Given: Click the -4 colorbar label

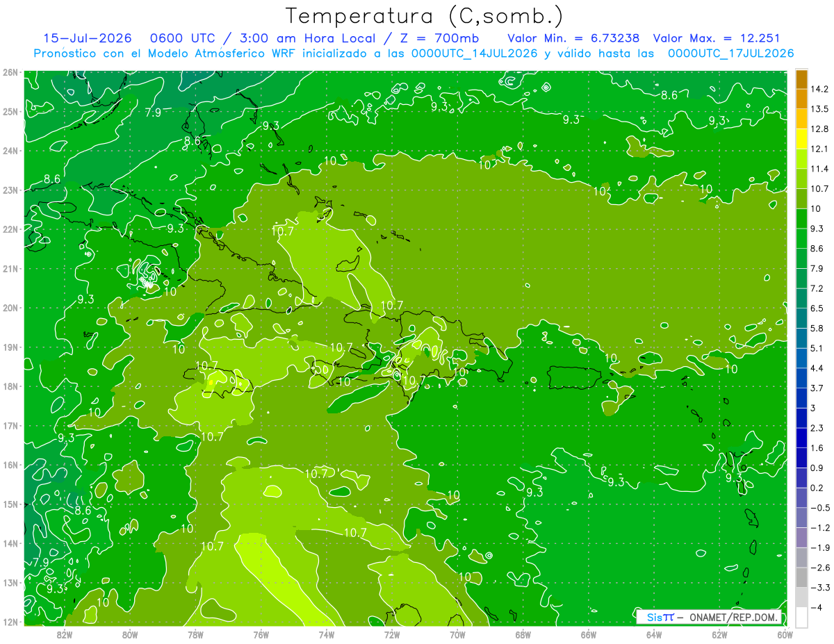Looking at the screenshot, I should coord(816,608).
